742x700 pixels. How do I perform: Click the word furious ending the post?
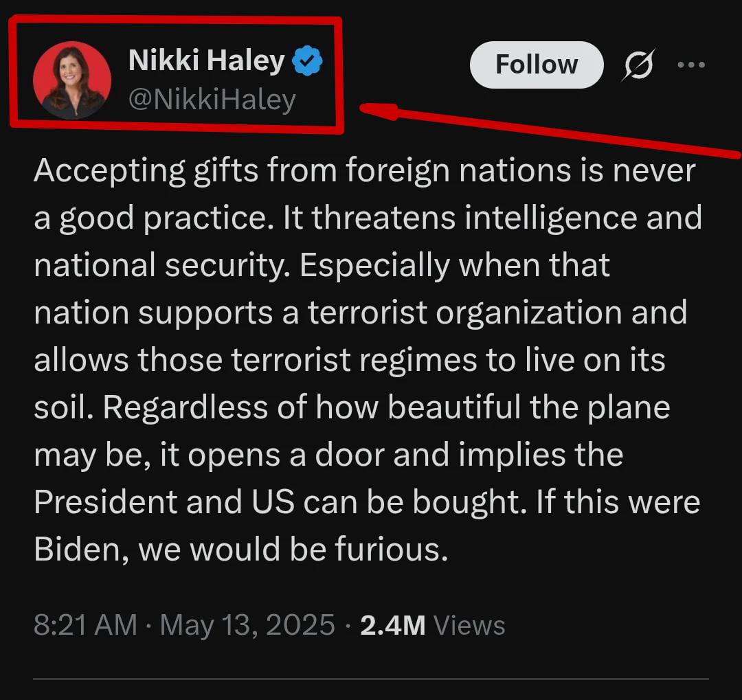391,550
